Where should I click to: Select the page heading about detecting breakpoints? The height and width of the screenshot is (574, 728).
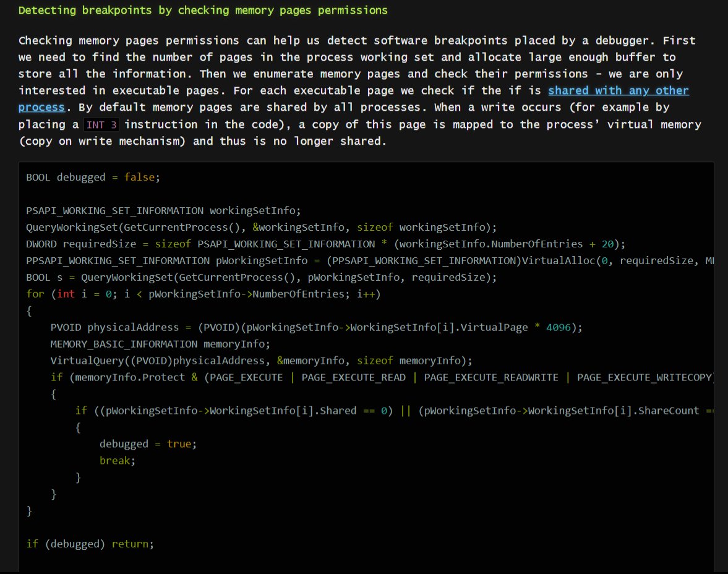pos(203,10)
